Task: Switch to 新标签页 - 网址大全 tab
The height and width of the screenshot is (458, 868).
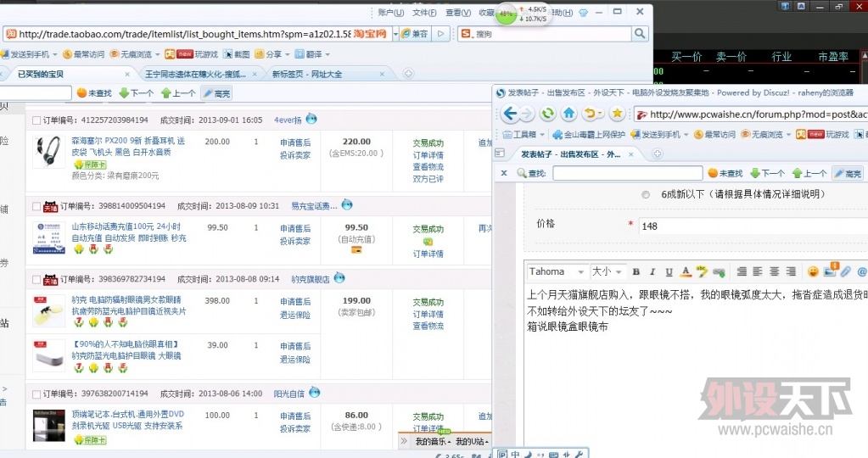Action: click(328, 74)
